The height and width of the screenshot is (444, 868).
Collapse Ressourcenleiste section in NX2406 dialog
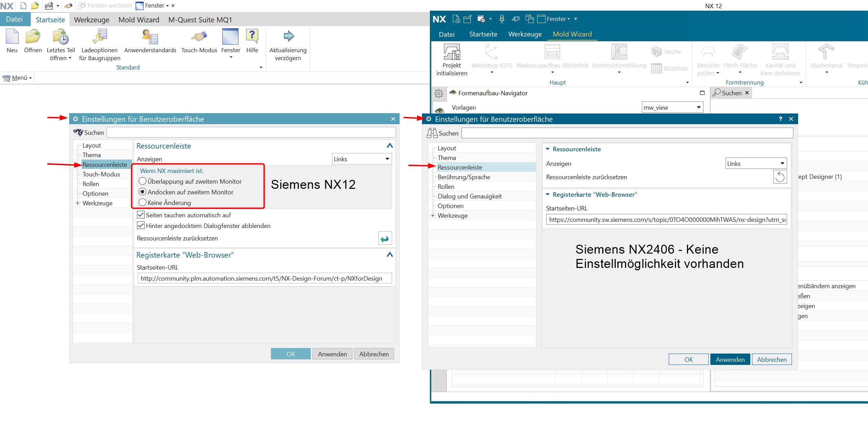[548, 149]
